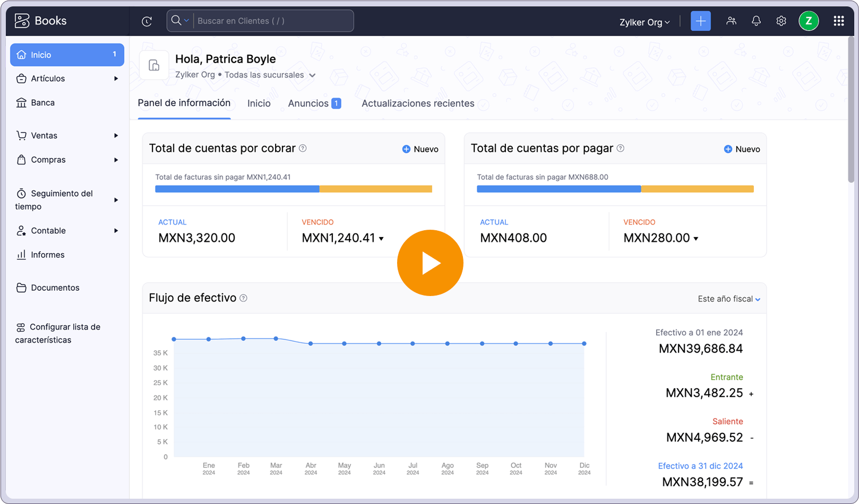
Task: Open the notifications bell icon
Action: [x=756, y=21]
